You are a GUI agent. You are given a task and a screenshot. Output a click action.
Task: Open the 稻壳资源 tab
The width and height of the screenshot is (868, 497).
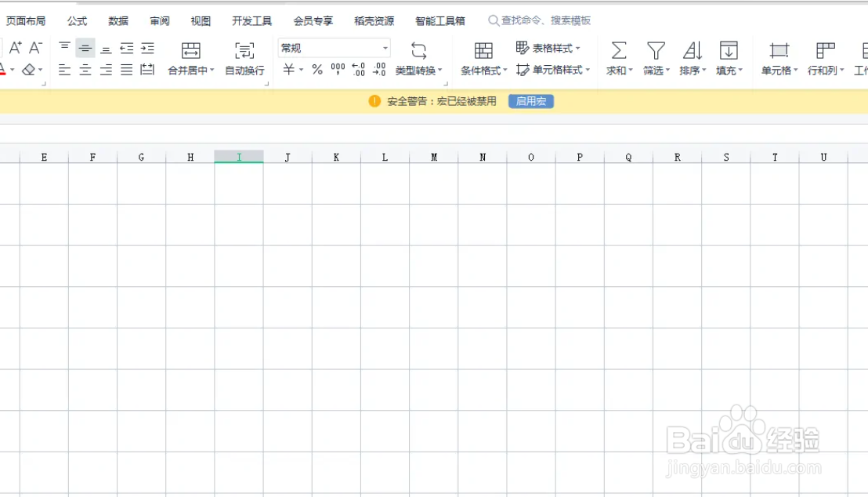(374, 21)
